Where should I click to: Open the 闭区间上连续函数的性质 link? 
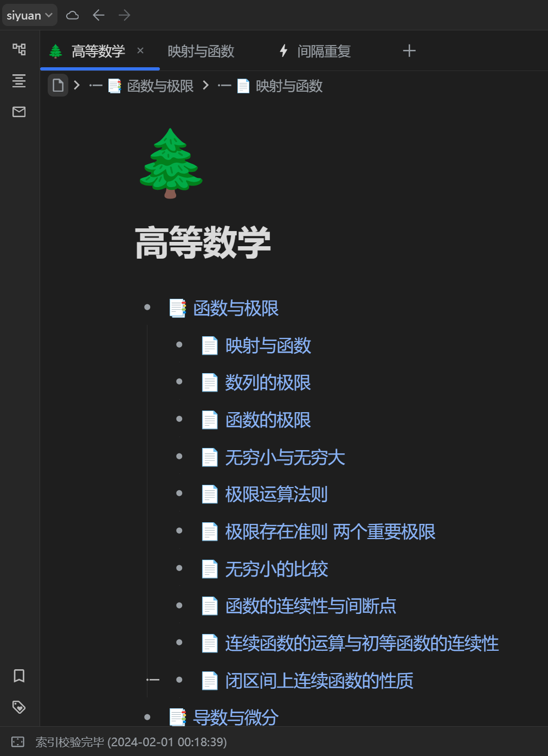pos(319,680)
